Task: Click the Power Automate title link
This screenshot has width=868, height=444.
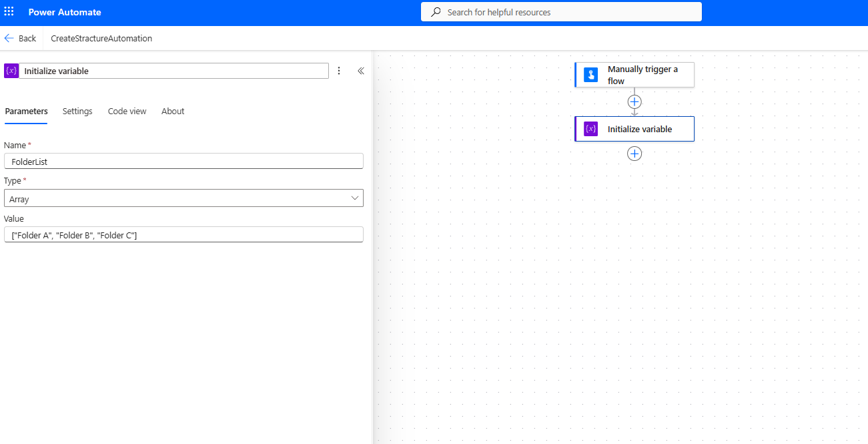Action: click(x=65, y=12)
